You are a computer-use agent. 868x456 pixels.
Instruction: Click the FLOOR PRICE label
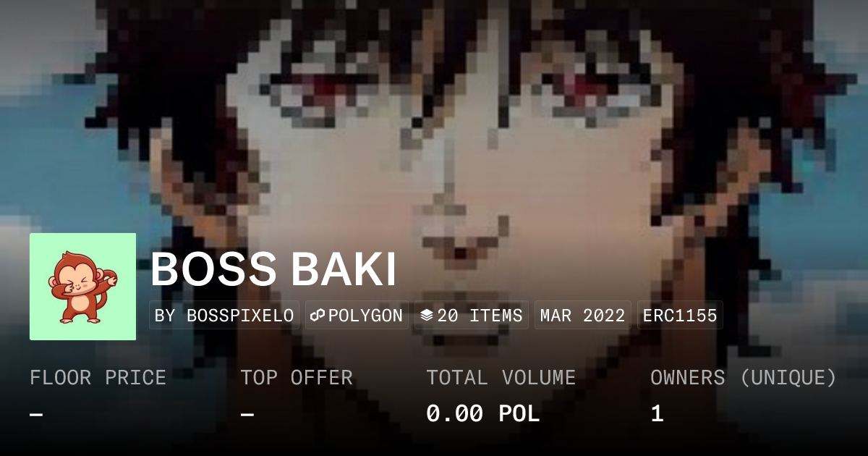(x=98, y=378)
